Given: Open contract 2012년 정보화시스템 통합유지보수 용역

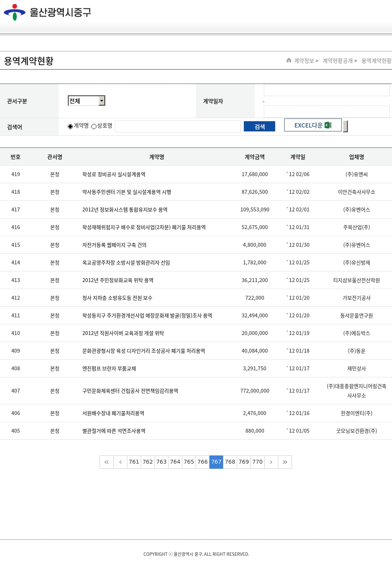Looking at the screenshot, I should click(125, 209).
